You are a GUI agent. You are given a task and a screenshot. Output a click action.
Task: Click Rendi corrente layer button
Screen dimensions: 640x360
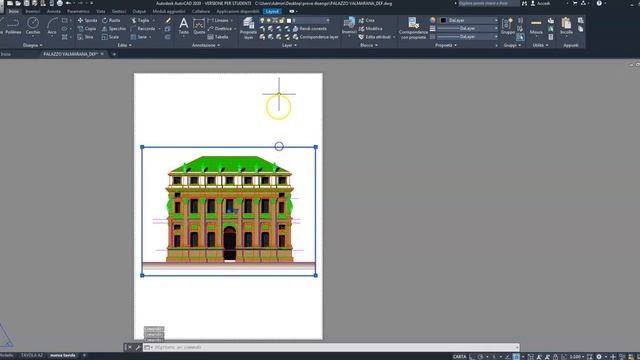point(309,29)
